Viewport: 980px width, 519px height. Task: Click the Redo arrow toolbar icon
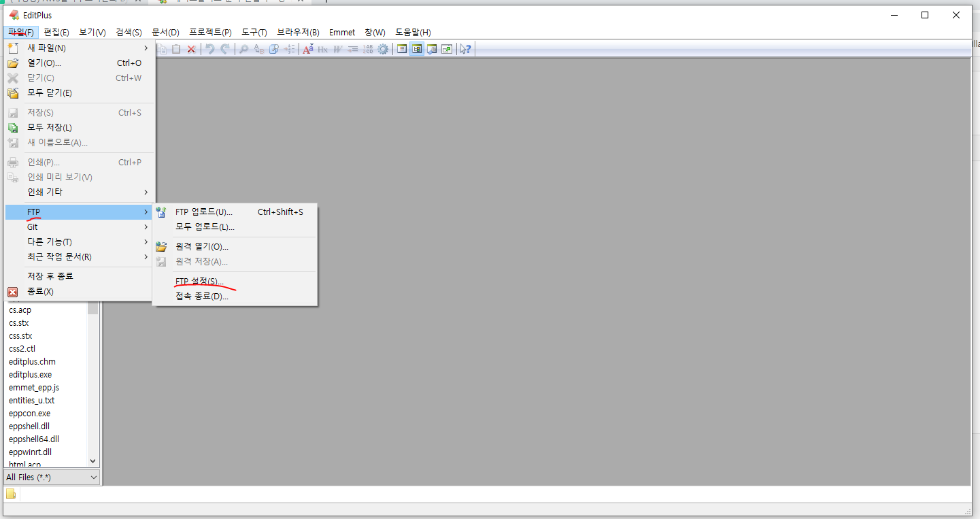click(225, 49)
